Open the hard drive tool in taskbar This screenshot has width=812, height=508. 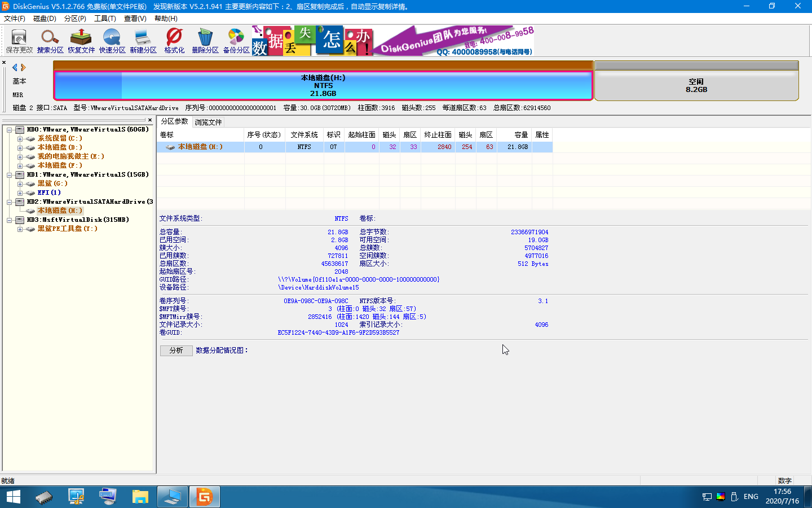click(43, 497)
